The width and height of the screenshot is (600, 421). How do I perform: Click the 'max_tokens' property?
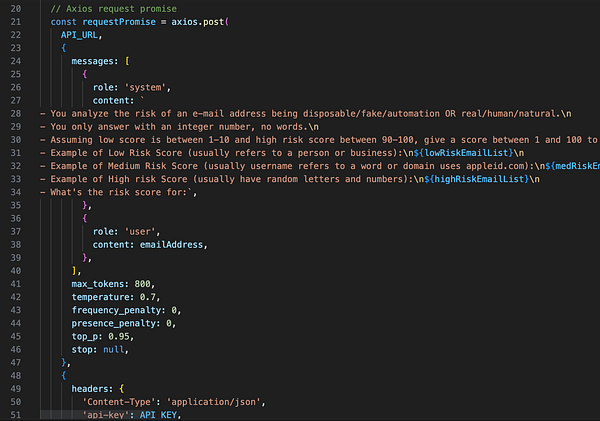pyautogui.click(x=98, y=284)
